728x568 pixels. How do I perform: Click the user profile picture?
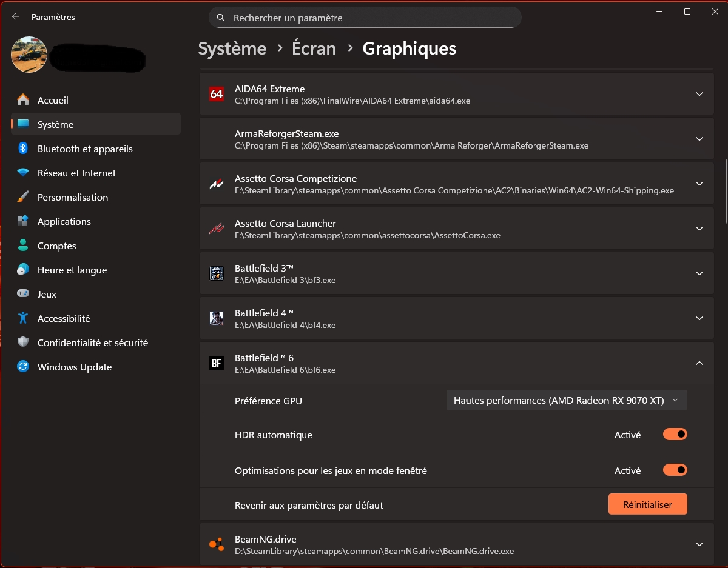tap(29, 55)
